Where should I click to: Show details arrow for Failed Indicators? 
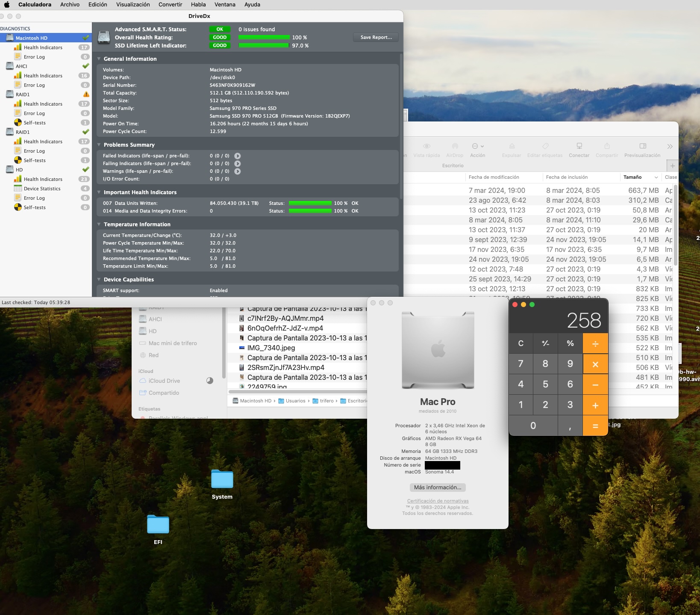pyautogui.click(x=238, y=156)
